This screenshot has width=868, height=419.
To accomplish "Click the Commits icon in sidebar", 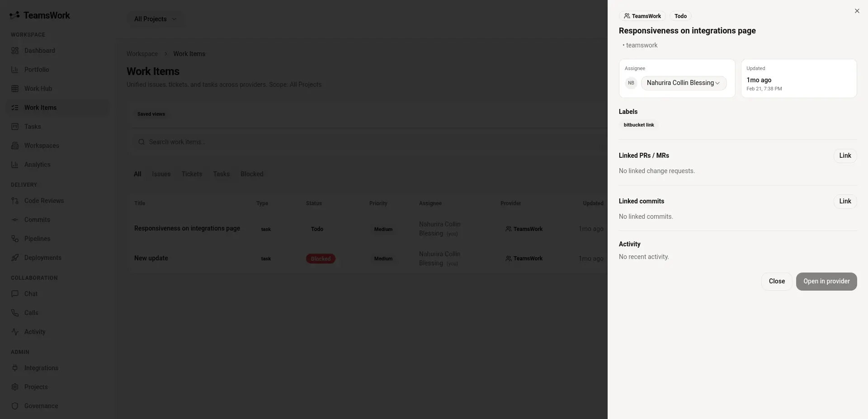I will pos(15,220).
